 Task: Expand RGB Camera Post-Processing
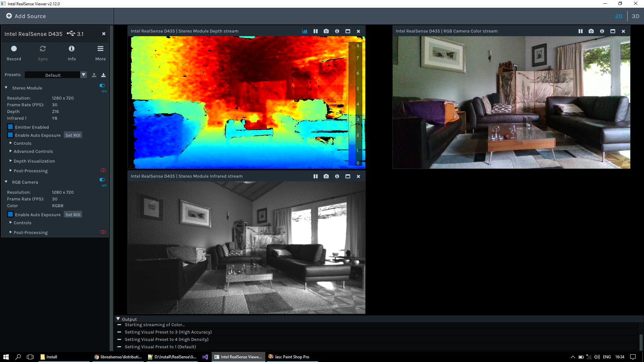coord(10,232)
